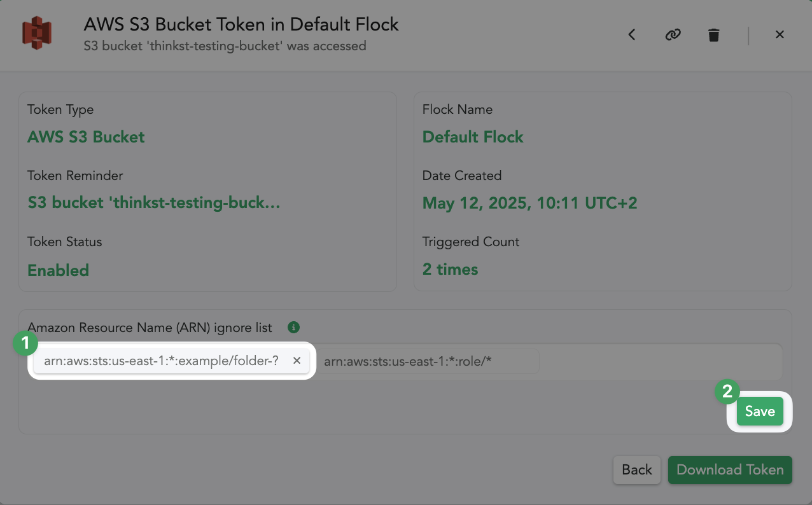Image resolution: width=812 pixels, height=505 pixels.
Task: Click the truncated Token Reminder text
Action: point(154,203)
